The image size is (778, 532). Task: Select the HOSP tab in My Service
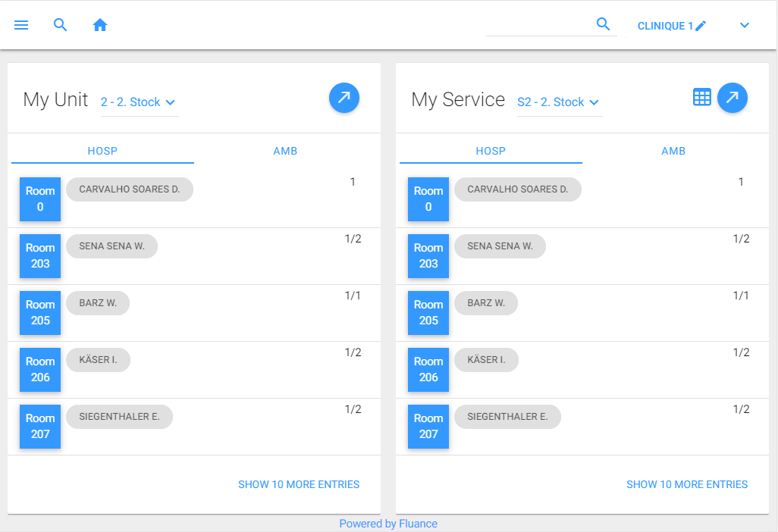(491, 151)
